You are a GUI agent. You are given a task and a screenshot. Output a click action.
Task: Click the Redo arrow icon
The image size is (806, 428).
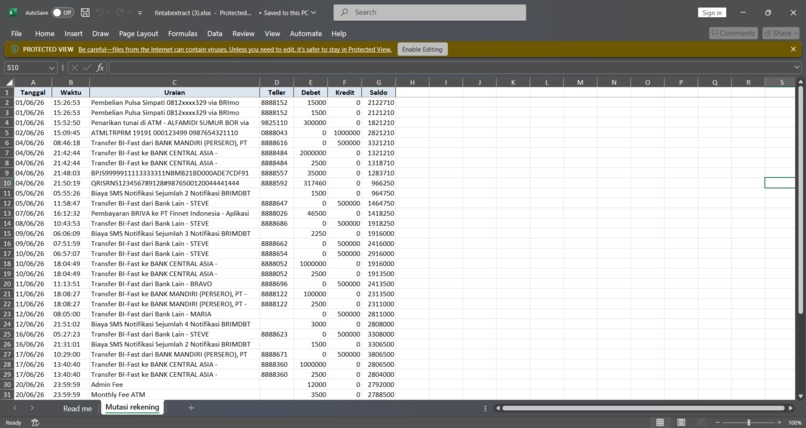(120, 12)
